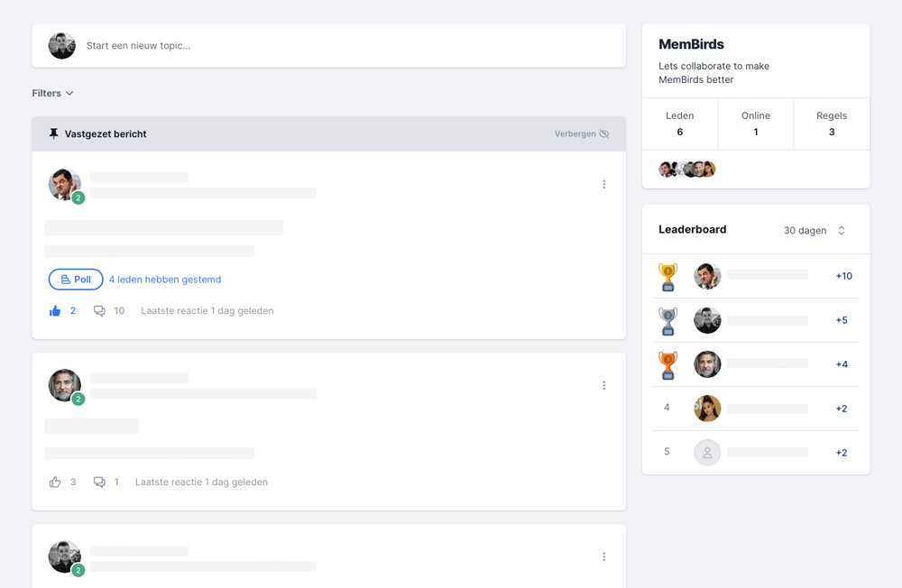View the Leden count tab
The image size is (902, 588).
point(680,124)
